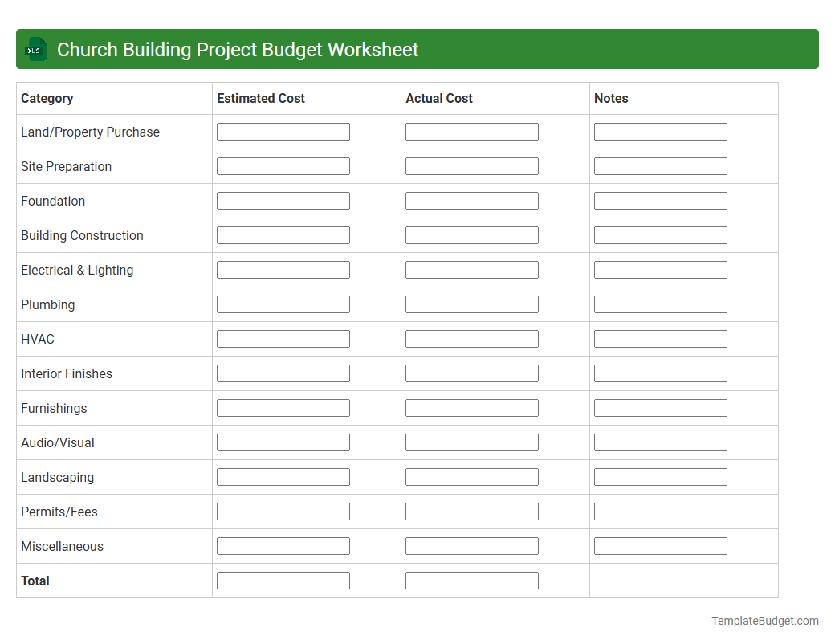Open the TemplateBudget.com link

pos(764,620)
